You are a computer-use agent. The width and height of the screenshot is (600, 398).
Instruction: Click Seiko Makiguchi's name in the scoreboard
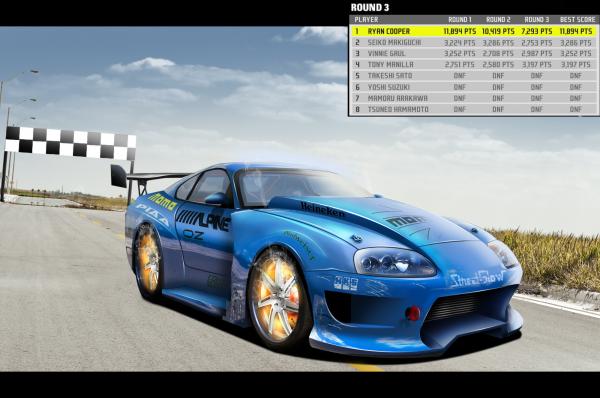[394, 42]
